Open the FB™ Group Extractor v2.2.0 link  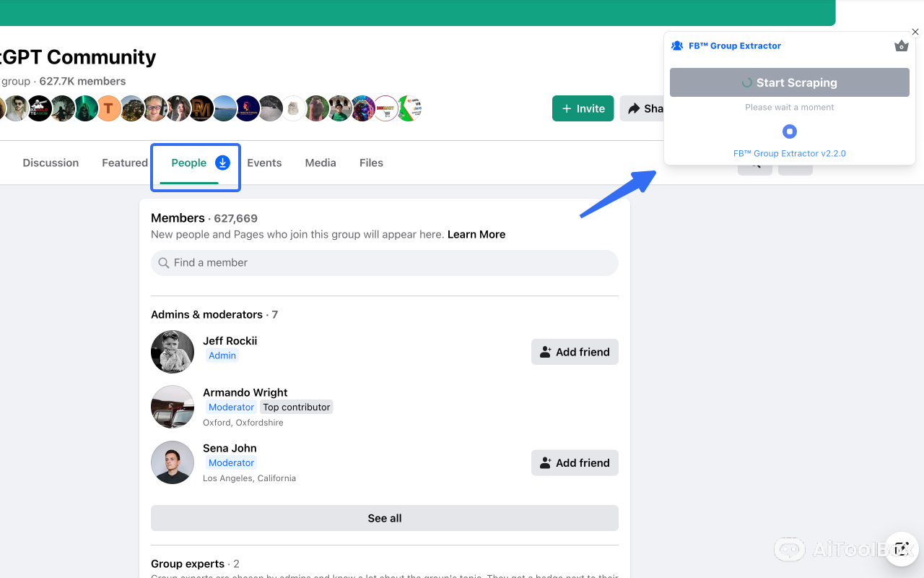pos(789,153)
